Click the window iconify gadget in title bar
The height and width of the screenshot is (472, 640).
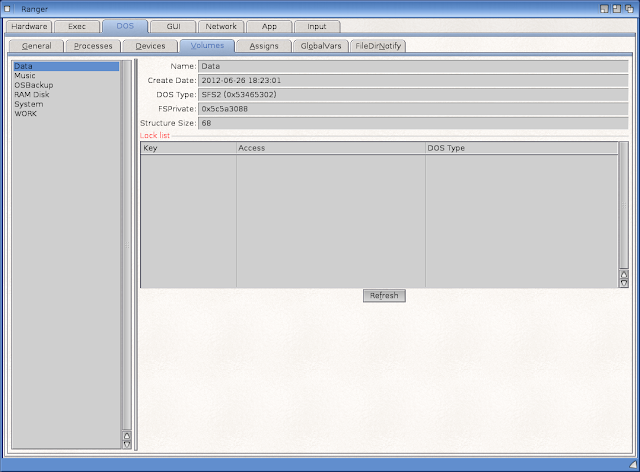(606, 7)
